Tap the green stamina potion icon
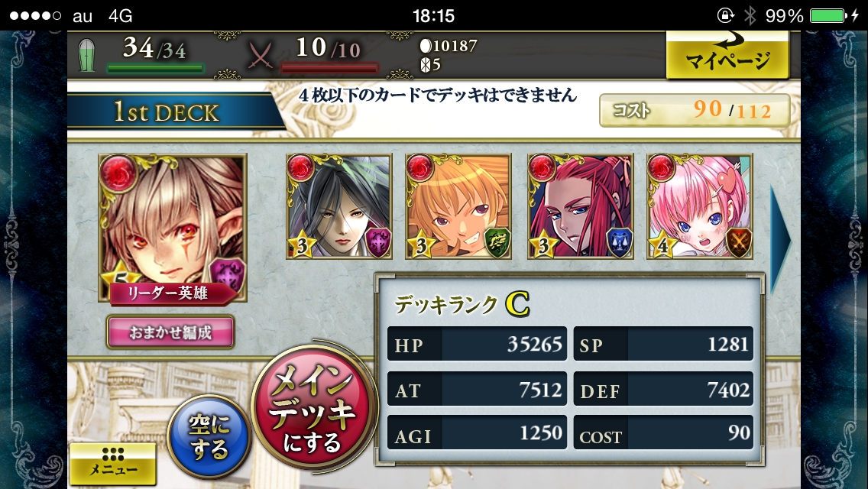Image resolution: width=868 pixels, height=489 pixels. [86, 54]
